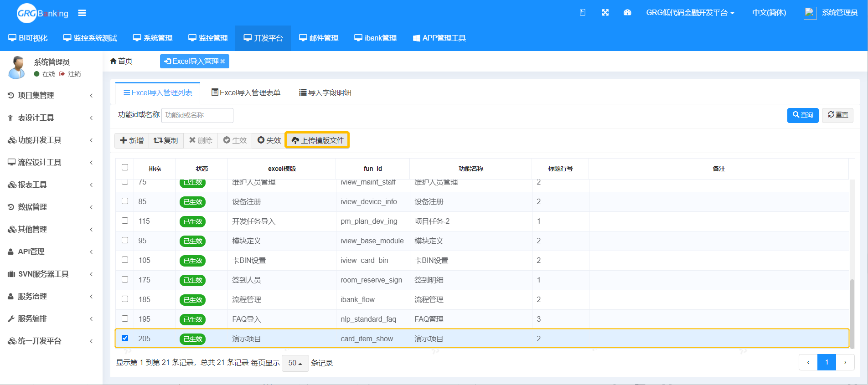868x385 pixels.
Task: Check the row 105 卡BIN设置 checkbox
Action: tap(125, 260)
